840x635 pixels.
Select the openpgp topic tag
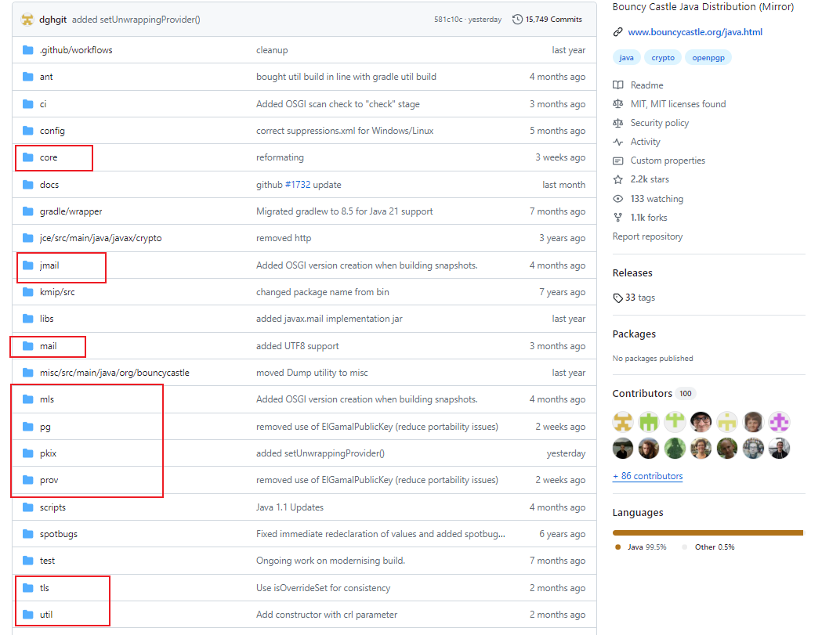pos(708,58)
